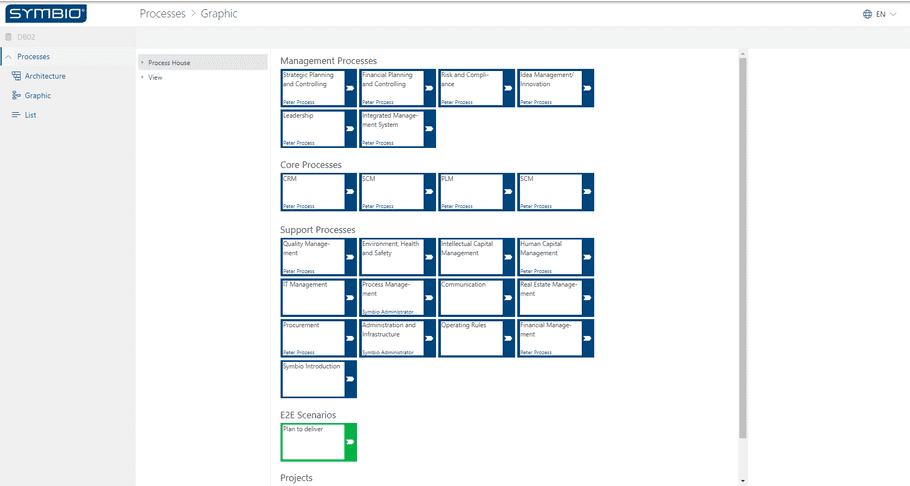Image resolution: width=910 pixels, height=486 pixels.
Task: Click the SYMBIO logo
Action: click(x=46, y=13)
